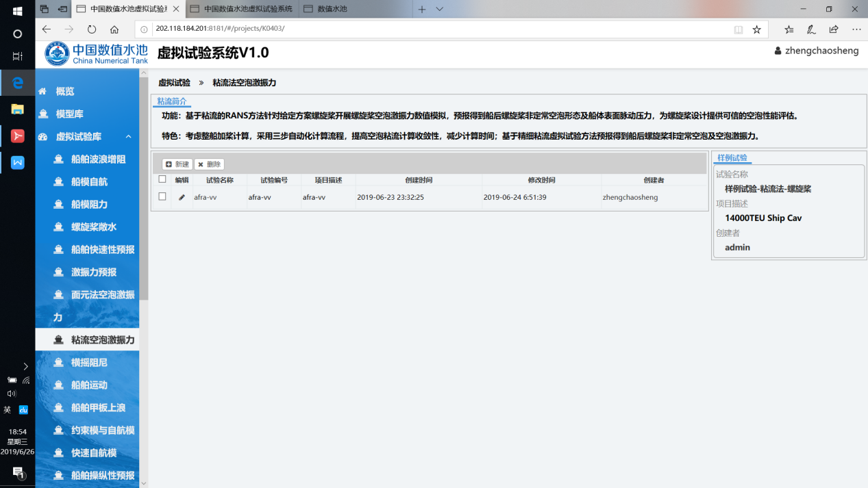
Task: Click the China Numerical Tank logo
Action: tap(97, 54)
